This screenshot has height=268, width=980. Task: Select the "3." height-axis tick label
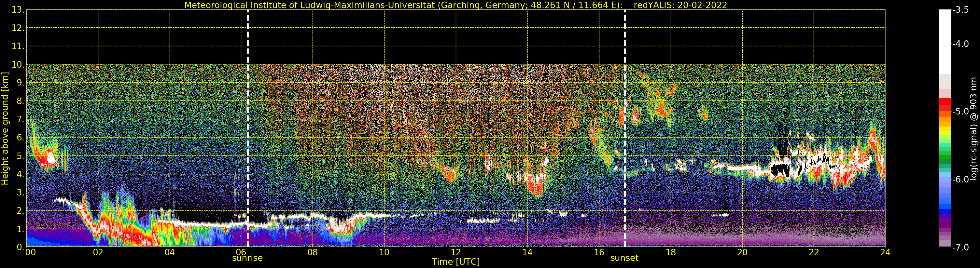coord(21,193)
